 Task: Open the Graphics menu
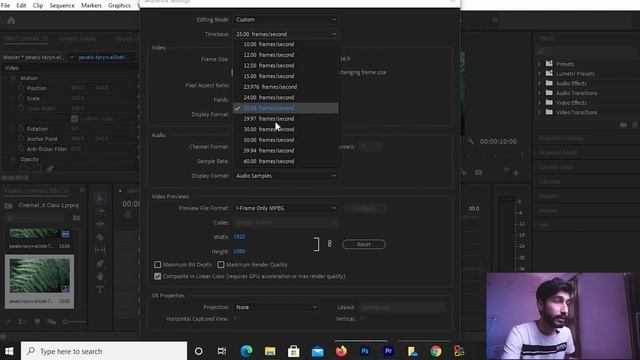pos(119,5)
